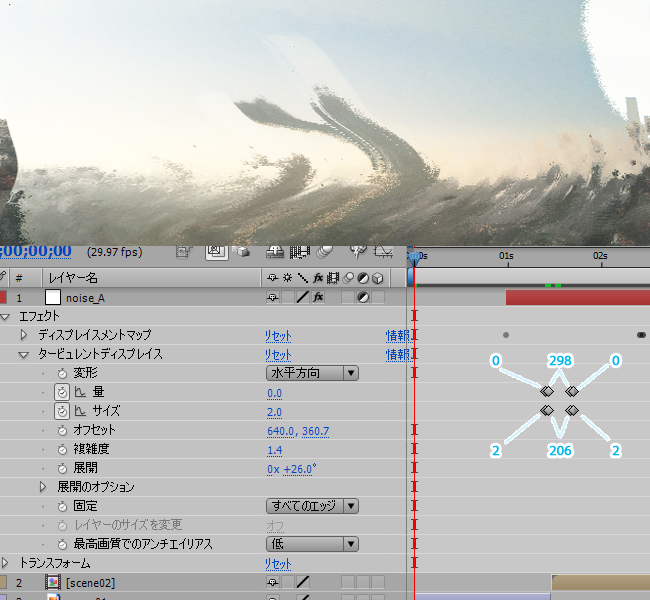Click リセット link on トランスフォーム row
The height and width of the screenshot is (600, 650).
pos(278,564)
